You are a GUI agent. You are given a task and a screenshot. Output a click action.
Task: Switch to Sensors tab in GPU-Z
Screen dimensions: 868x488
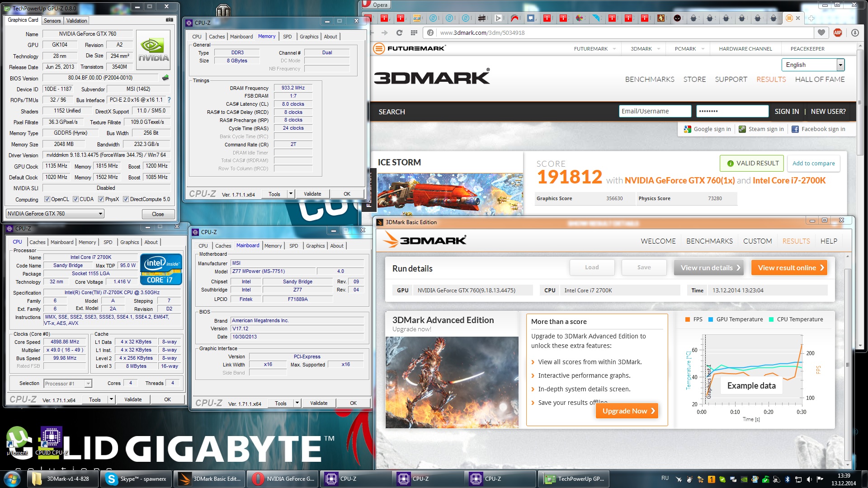(52, 21)
